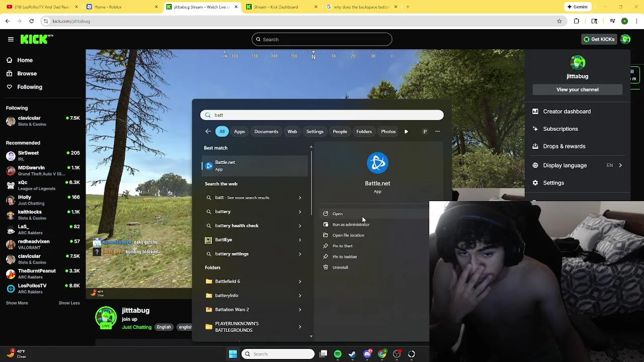644x362 pixels.
Task: Reload the page in Chrome
Action: (x=31, y=21)
